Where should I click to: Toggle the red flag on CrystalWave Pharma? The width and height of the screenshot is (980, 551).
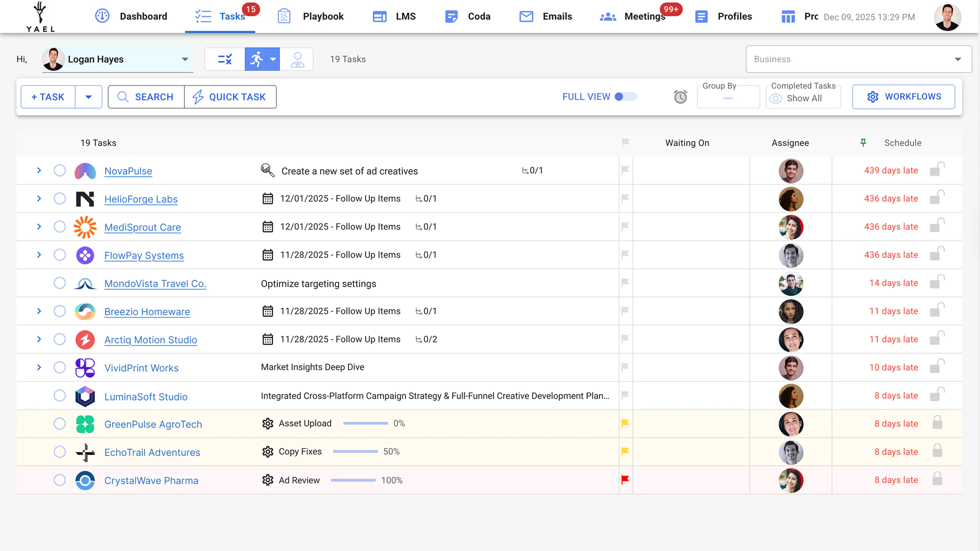pos(625,480)
